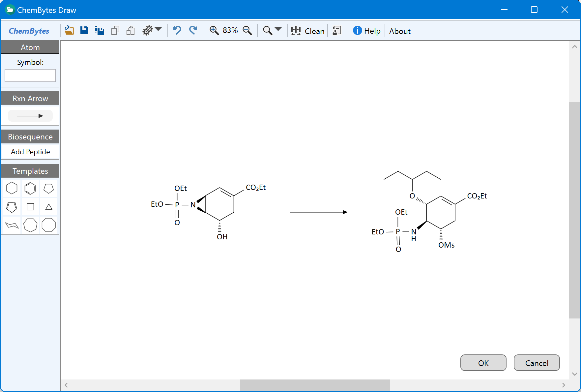Undo the last action
Viewport: 581px width, 392px height.
pyautogui.click(x=177, y=31)
